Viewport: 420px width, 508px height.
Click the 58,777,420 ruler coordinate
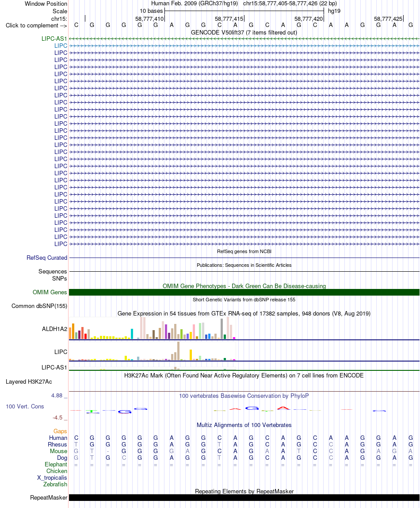309,19
